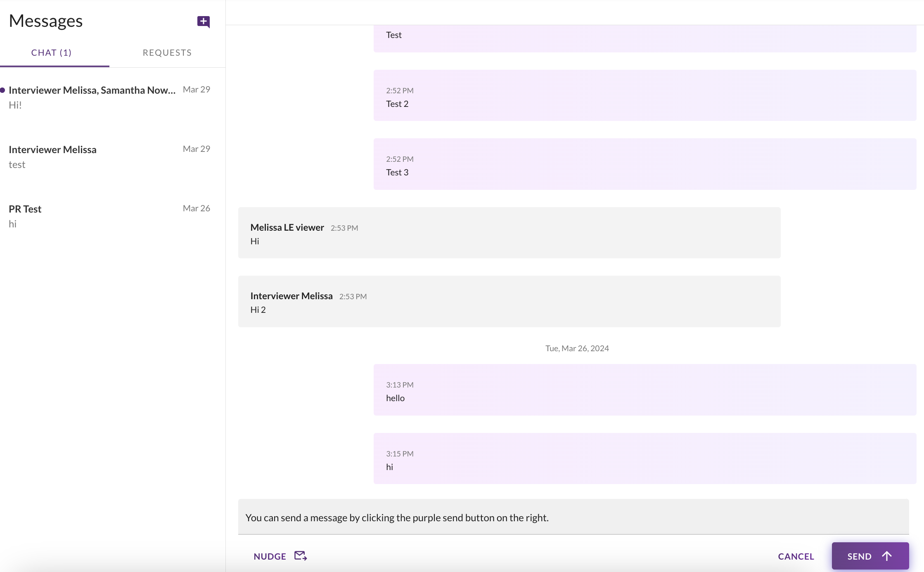Click the unread indicator dot on the group chat

[3, 89]
